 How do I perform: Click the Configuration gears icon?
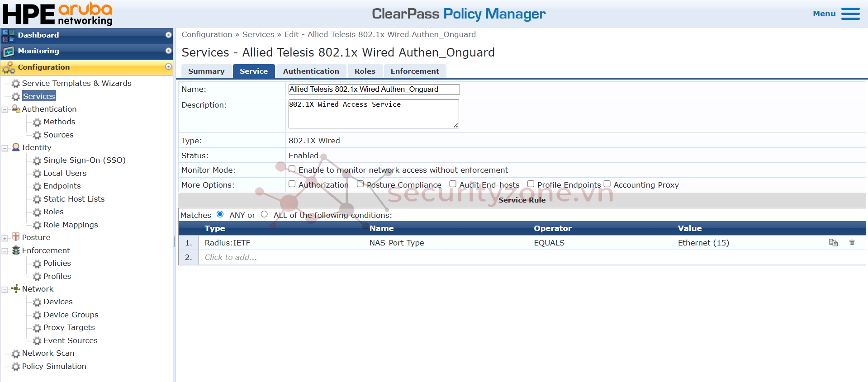tap(9, 67)
